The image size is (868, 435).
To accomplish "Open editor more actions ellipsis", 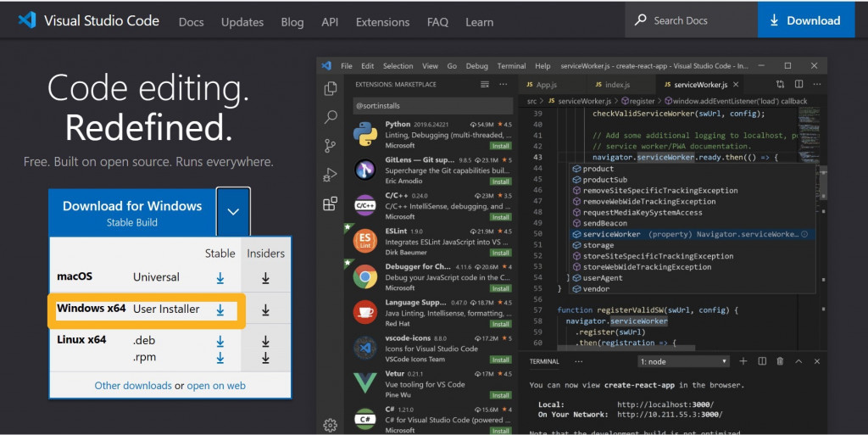I will [817, 84].
